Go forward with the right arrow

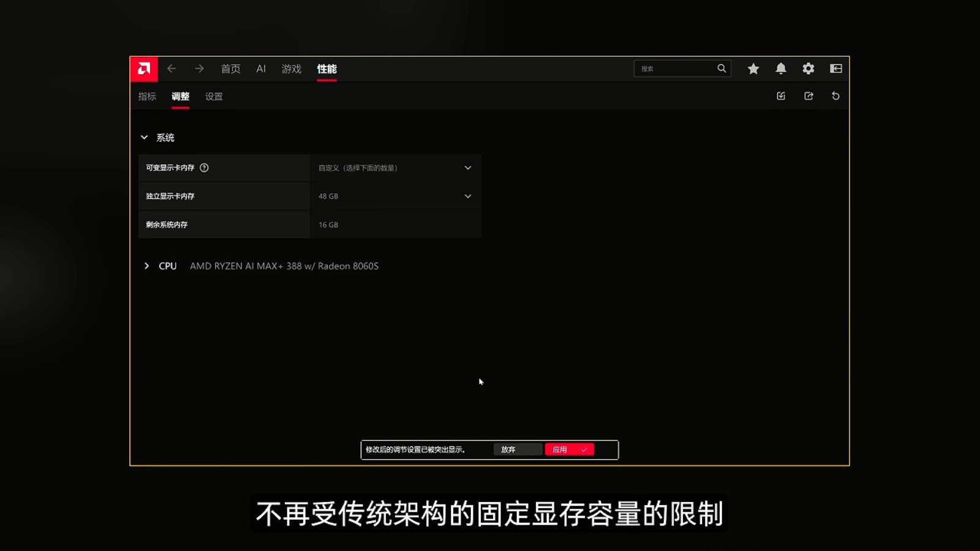click(x=199, y=69)
